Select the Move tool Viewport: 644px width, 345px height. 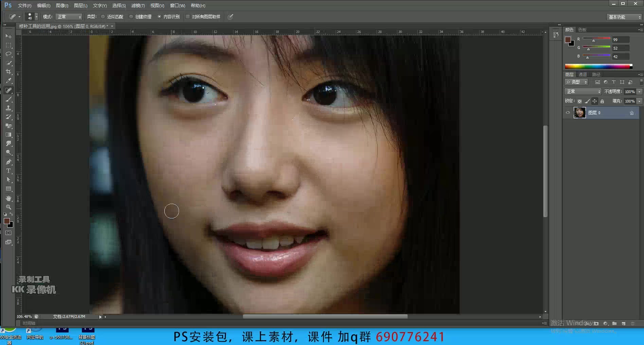(8, 36)
